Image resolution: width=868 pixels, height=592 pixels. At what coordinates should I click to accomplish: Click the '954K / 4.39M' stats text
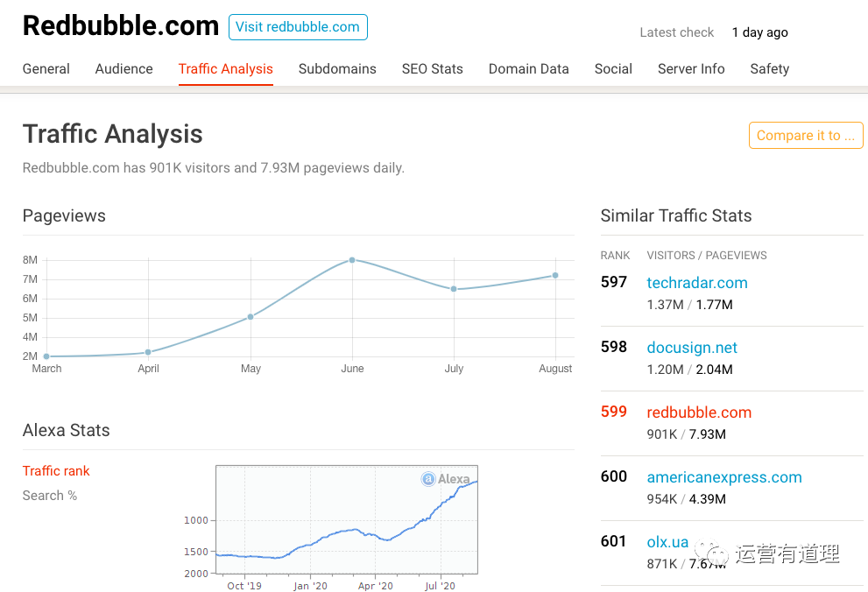coord(687,499)
